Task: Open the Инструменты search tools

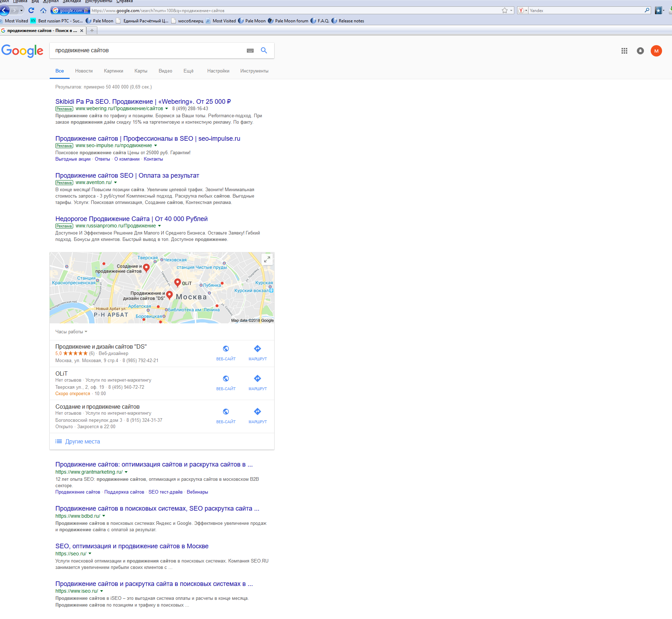Action: pyautogui.click(x=254, y=71)
